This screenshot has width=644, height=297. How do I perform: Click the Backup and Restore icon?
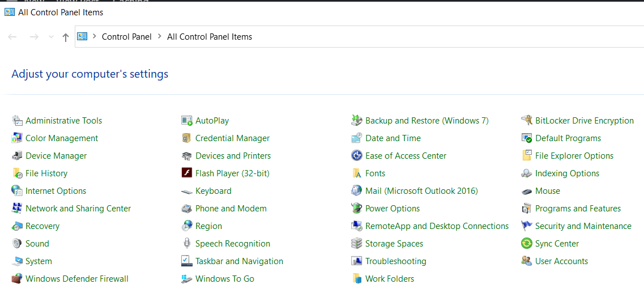[357, 121]
